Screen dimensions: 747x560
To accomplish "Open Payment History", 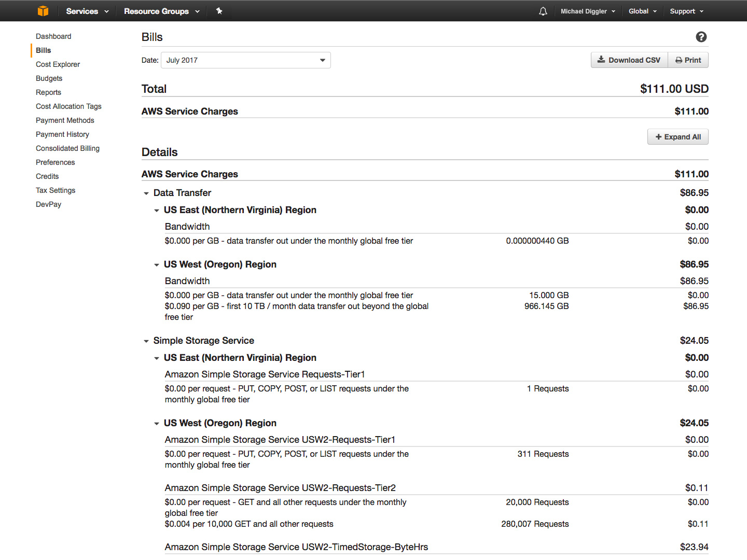I will coord(62,134).
